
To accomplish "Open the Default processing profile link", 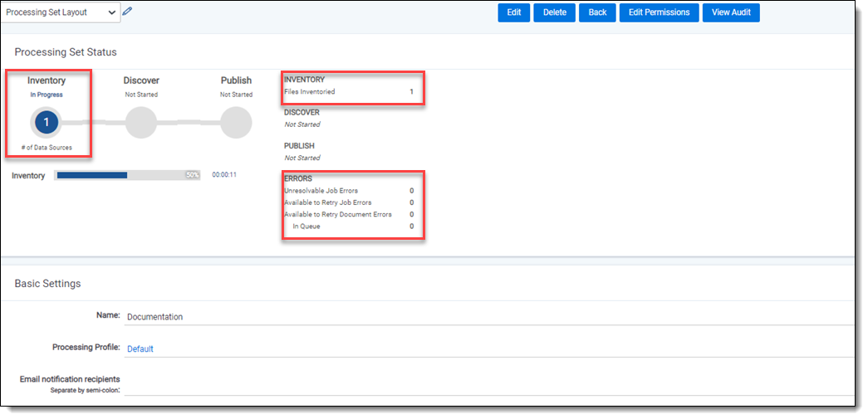I will (x=140, y=349).
